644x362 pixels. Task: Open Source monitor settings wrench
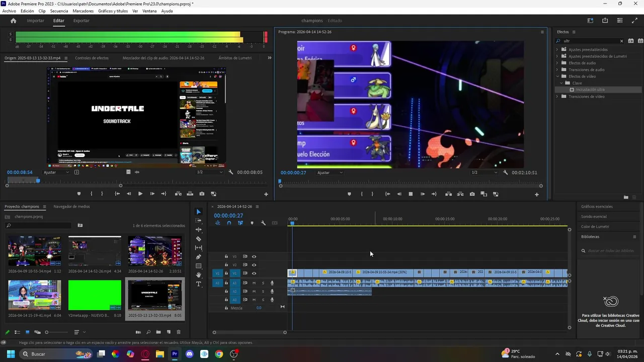pyautogui.click(x=230, y=172)
